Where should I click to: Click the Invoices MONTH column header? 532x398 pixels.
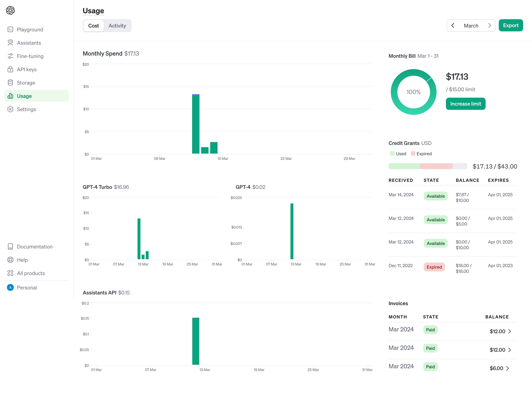(398, 317)
